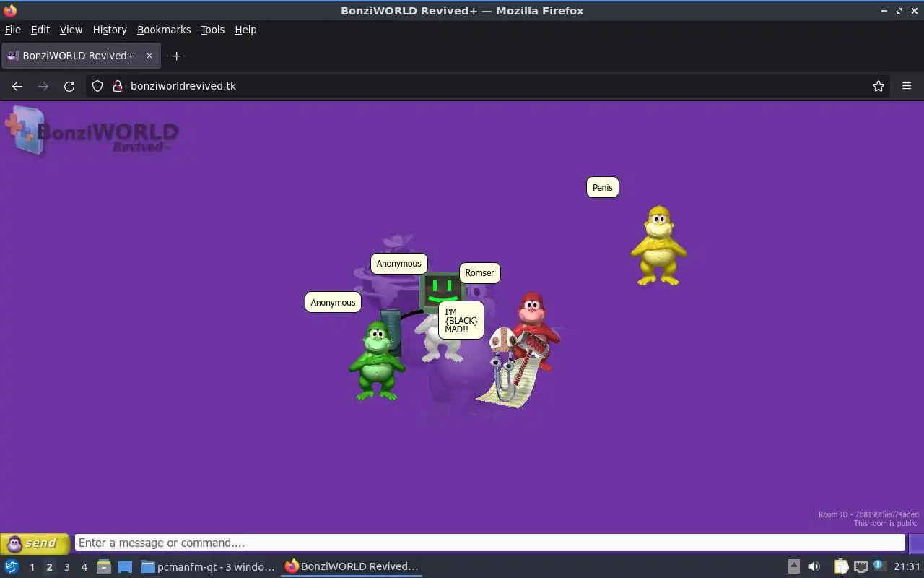Select the BonziWORLD Revived+ browser tab
The image size is (924, 578).
(81, 56)
